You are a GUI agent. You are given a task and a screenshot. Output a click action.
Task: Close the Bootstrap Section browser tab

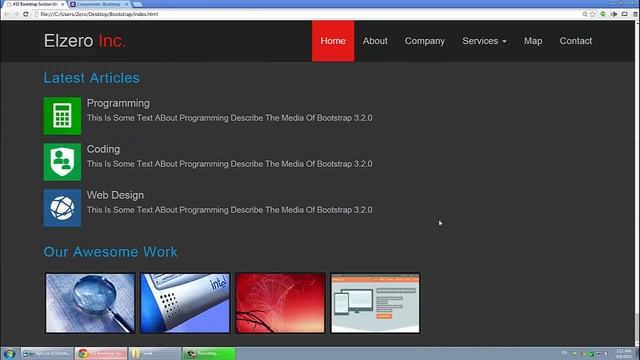point(62,4)
